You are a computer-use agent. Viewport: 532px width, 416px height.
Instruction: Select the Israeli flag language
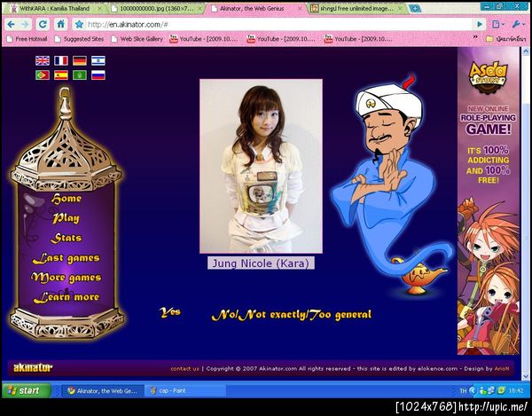tap(98, 60)
